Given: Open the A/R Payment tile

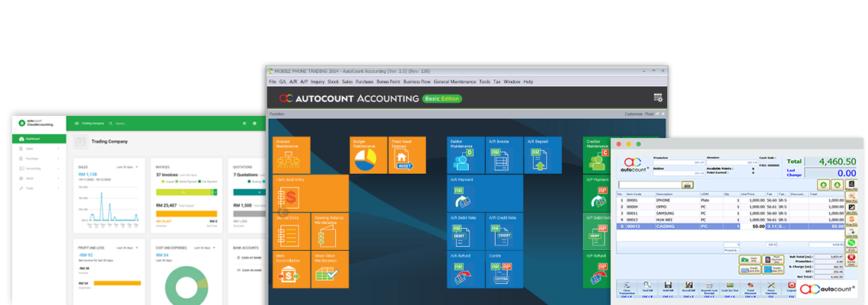Looking at the screenshot, I should point(485,194).
